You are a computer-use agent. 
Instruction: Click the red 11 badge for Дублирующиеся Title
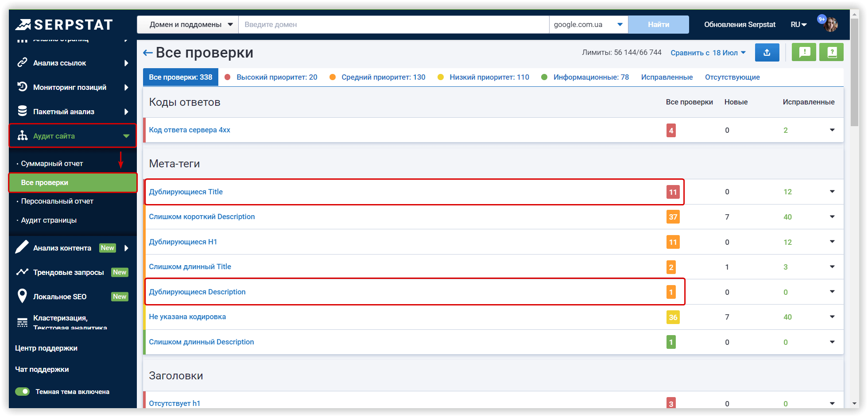(673, 192)
